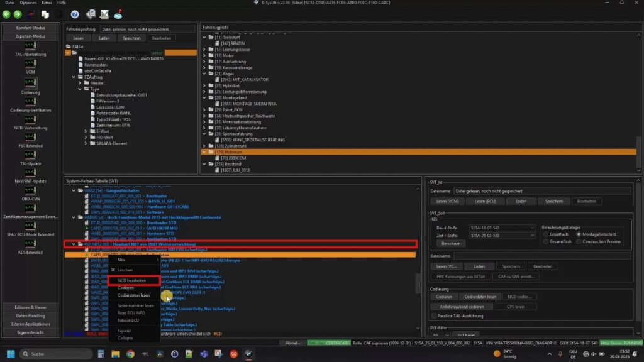This screenshot has width=644, height=362.
Task: Open the Optionen menu
Action: pos(27,3)
